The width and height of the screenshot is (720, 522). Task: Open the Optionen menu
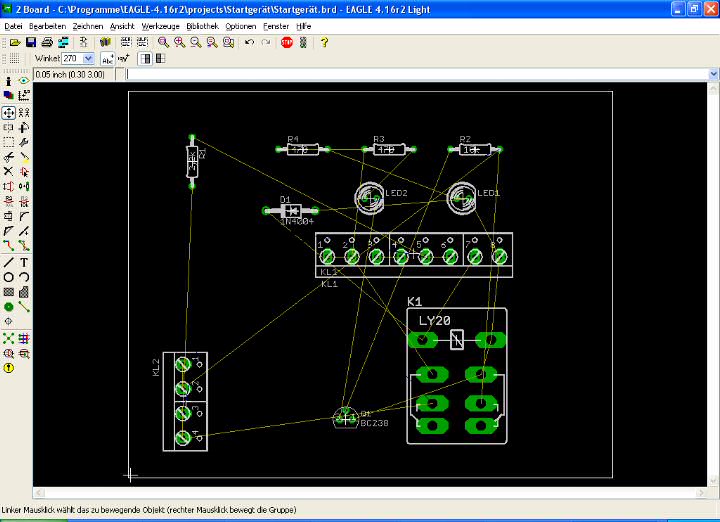(241, 26)
